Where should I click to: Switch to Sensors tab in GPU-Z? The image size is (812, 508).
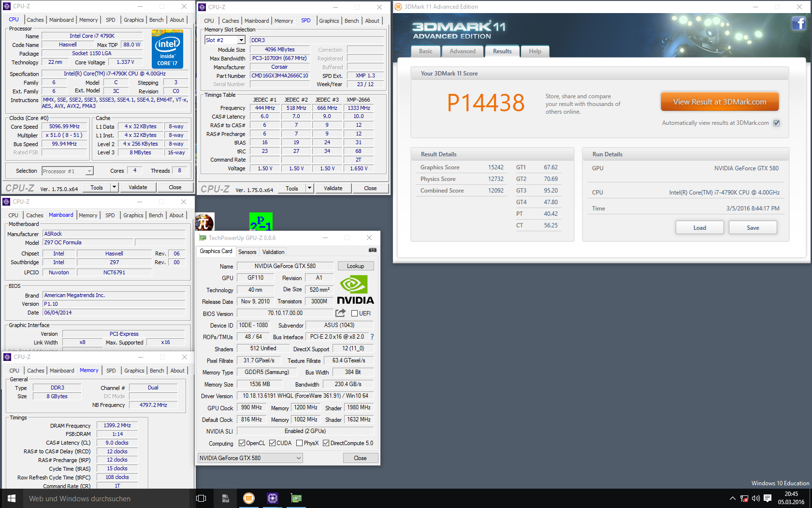pyautogui.click(x=247, y=252)
